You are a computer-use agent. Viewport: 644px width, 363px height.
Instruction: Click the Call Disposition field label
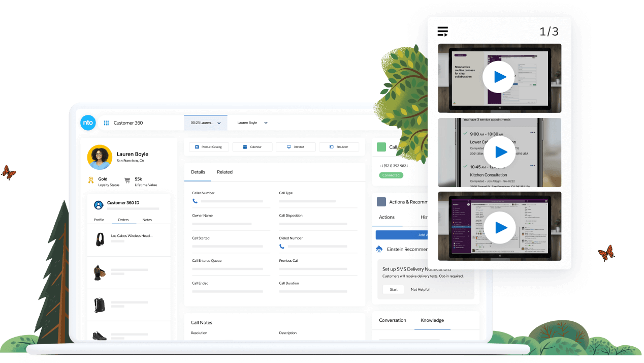[x=291, y=216]
